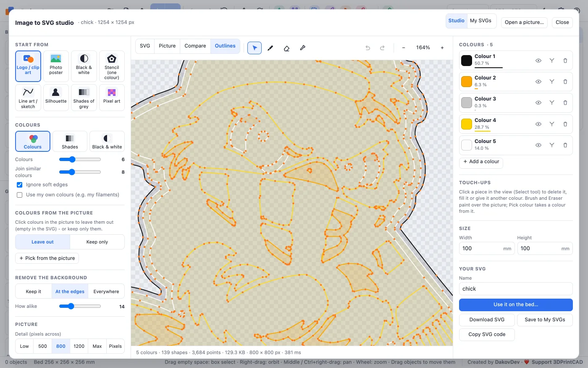Switch to the SVG view tab
588x368 pixels.
145,46
